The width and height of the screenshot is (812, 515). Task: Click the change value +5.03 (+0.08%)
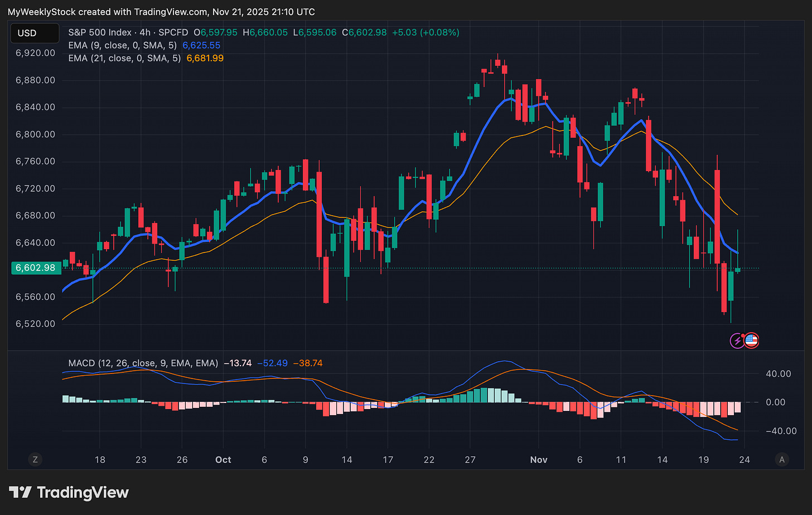[426, 32]
